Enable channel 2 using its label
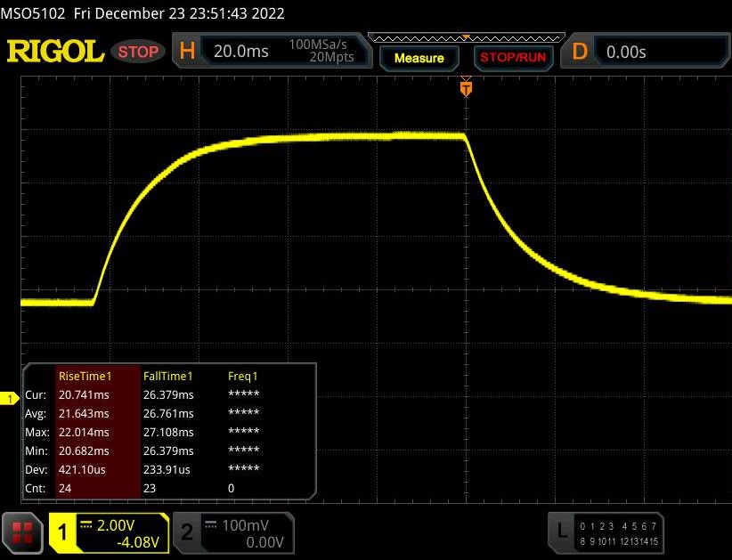The width and height of the screenshot is (732, 560). (x=187, y=532)
